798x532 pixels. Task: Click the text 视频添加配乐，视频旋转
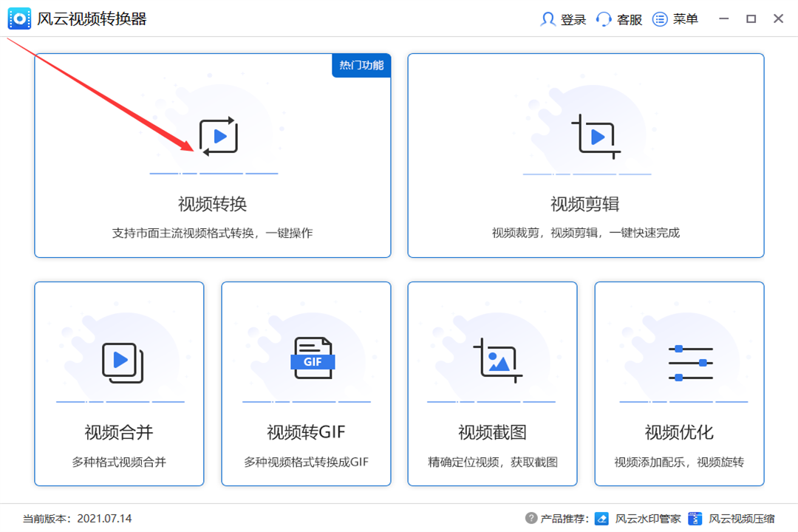679,462
